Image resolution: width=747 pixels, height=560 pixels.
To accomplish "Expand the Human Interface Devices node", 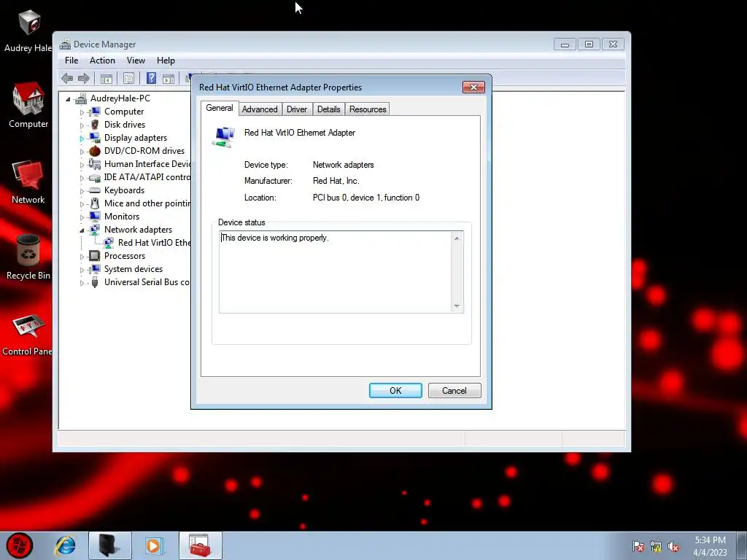I will tap(82, 164).
